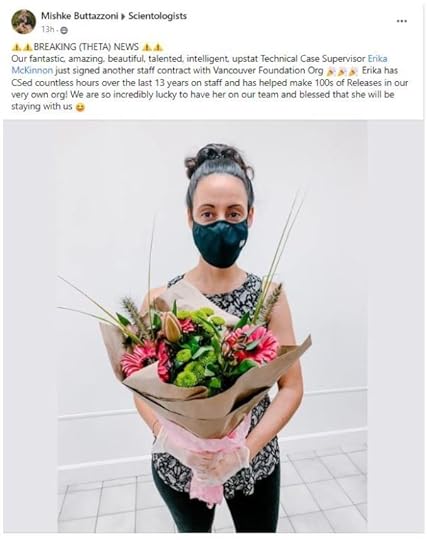
Task: Click the black face mask in photo
Action: 220,243
